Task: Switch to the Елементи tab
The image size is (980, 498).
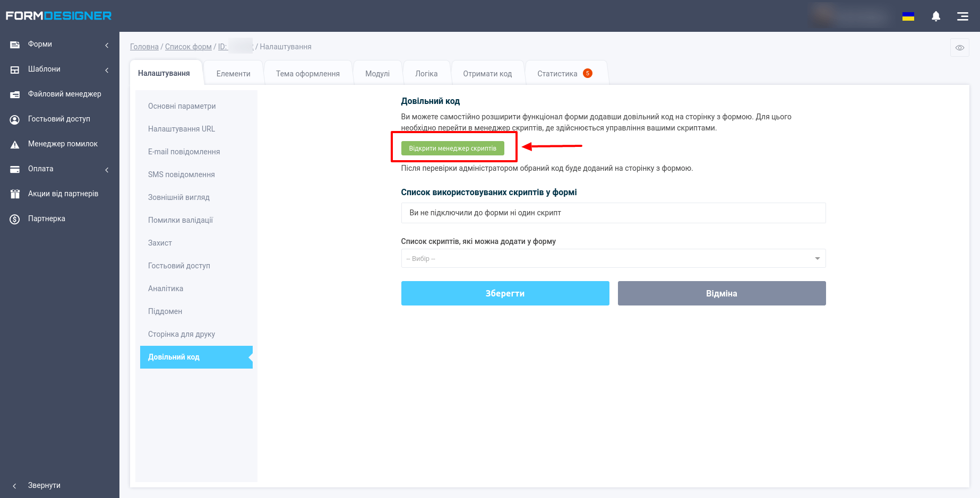Action: [233, 74]
